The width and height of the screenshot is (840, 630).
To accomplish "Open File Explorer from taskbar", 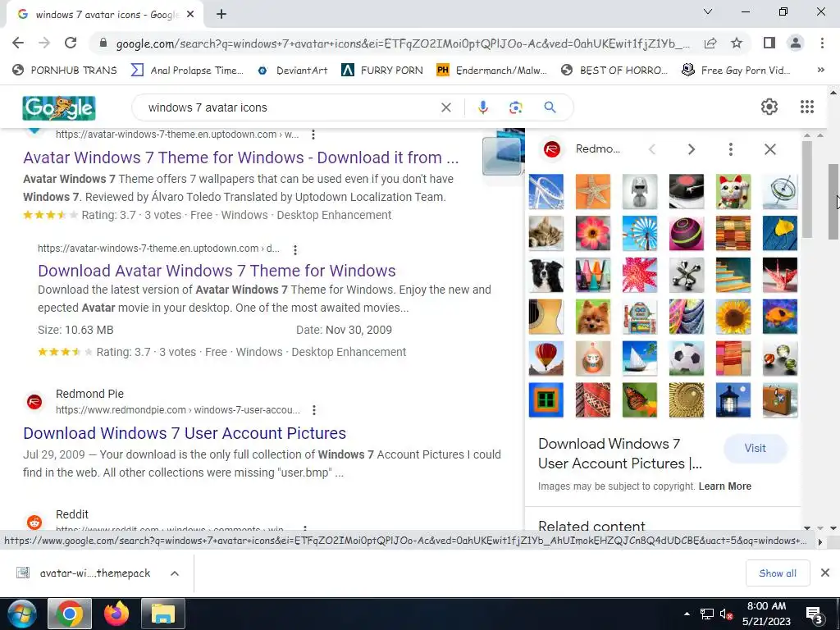I will pyautogui.click(x=163, y=614).
